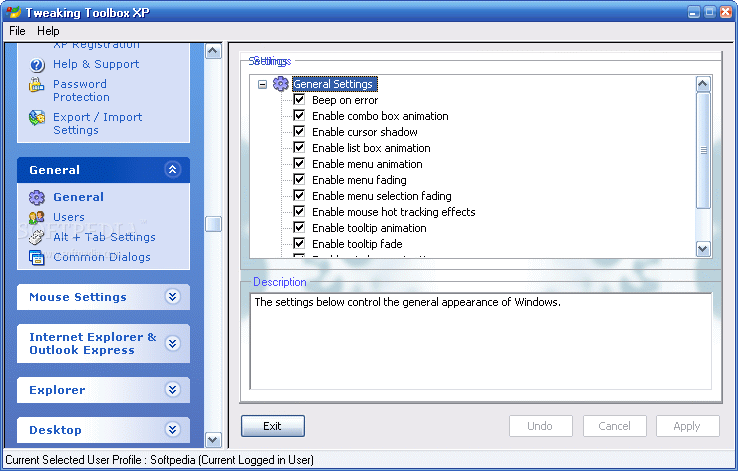
Task: Click the settings list scrollbar thumb
Action: pos(703,151)
